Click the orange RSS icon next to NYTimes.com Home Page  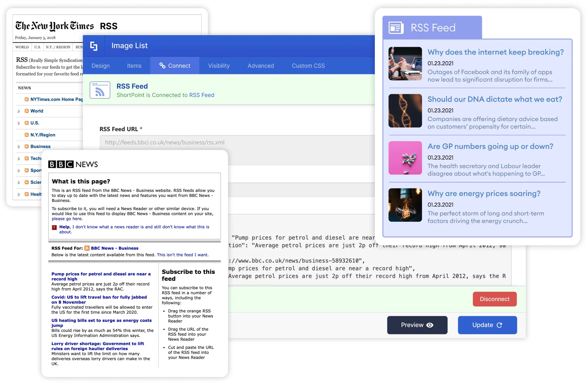[27, 99]
